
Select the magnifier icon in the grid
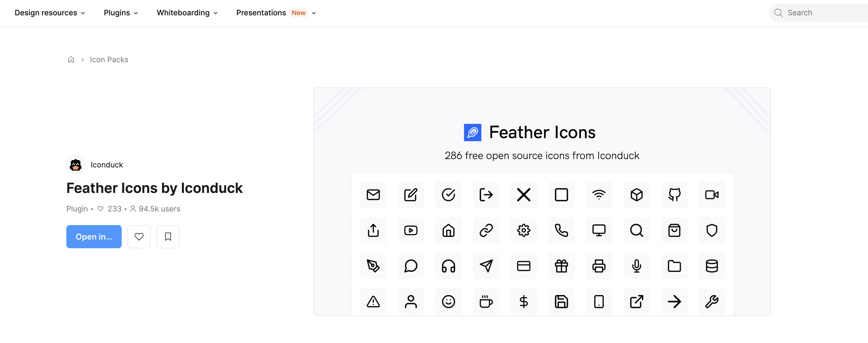pyautogui.click(x=637, y=231)
